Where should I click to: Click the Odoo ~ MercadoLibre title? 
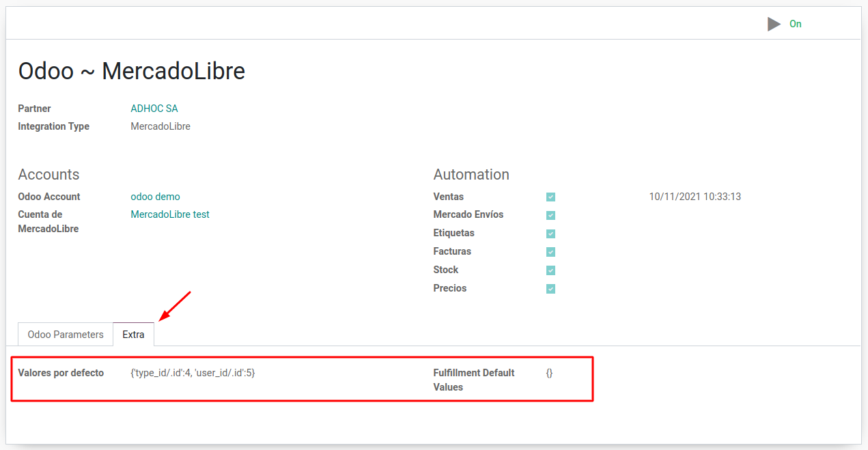[x=132, y=71]
